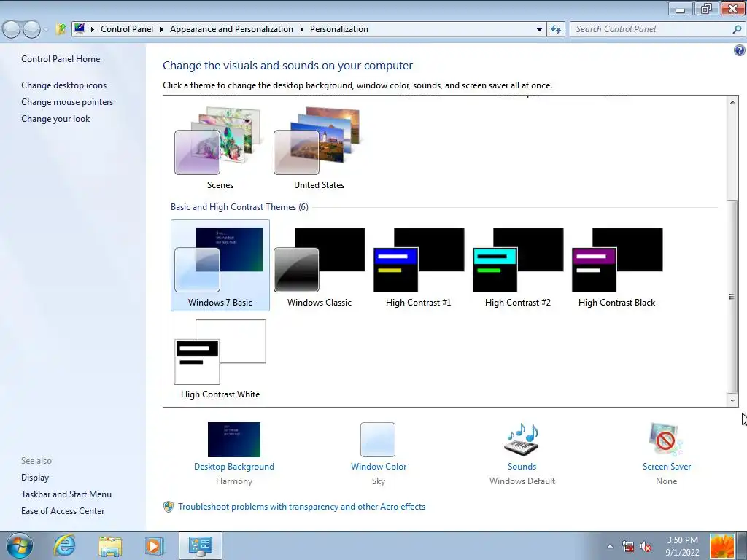Open the Help question mark icon
This screenshot has width=747, height=560.
740,50
